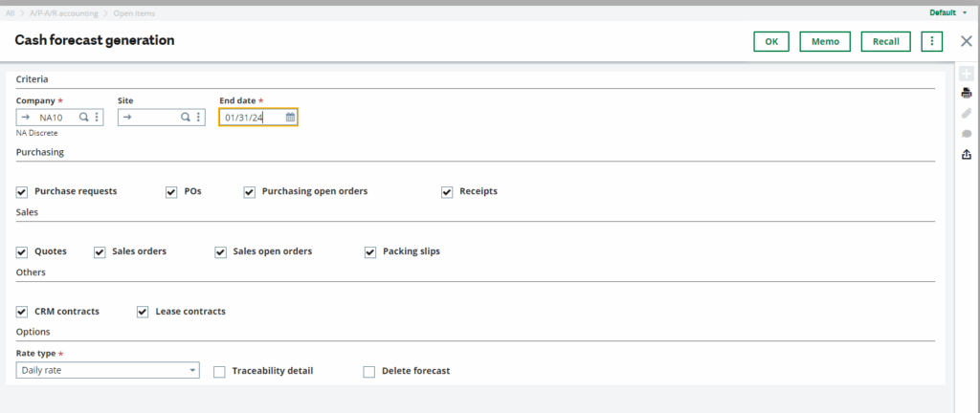Open the Default view dropdown

pyautogui.click(x=948, y=12)
